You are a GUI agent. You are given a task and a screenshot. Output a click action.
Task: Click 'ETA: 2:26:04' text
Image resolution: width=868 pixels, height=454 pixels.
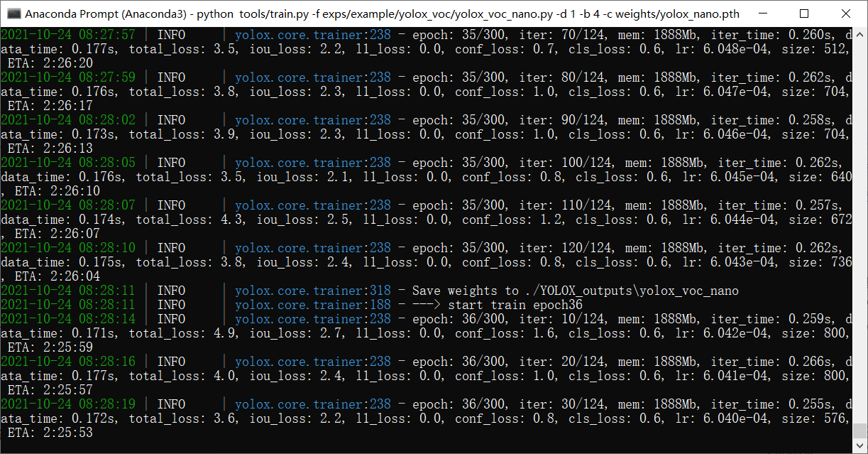coord(57,276)
